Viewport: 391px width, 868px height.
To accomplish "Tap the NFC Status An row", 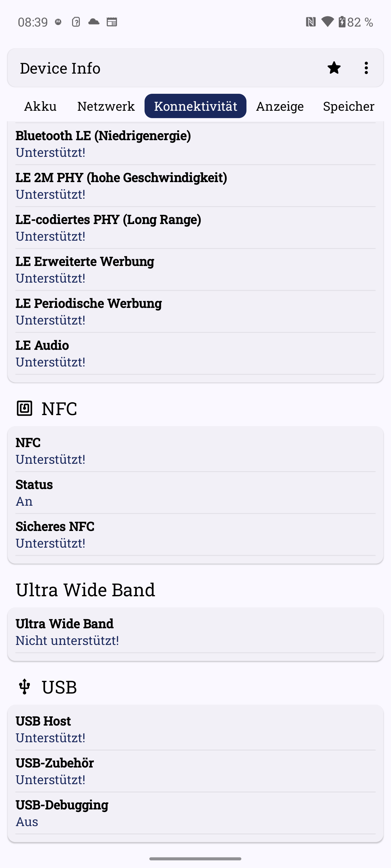I will (195, 493).
